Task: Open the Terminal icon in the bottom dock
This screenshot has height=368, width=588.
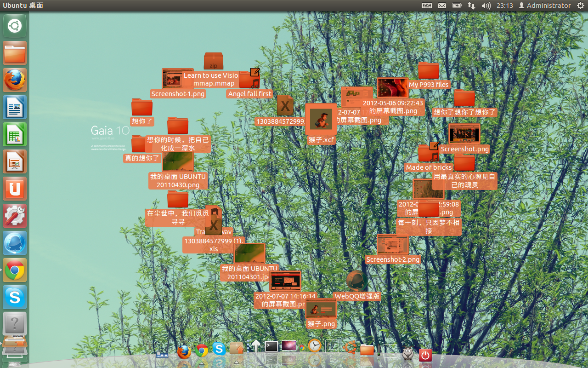Action: point(271,346)
